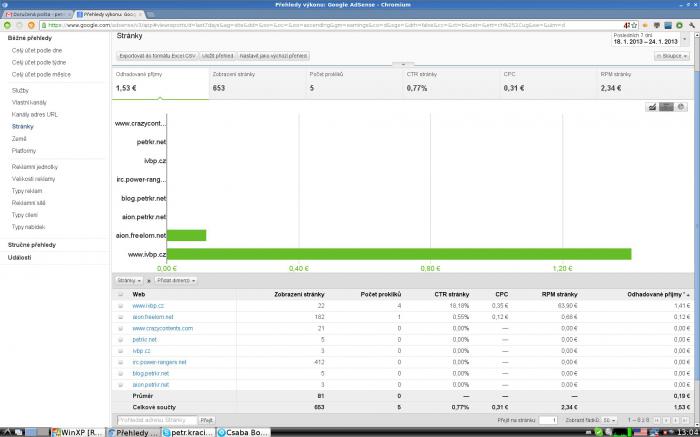Open the date range dropdown arrow

(x=685, y=39)
